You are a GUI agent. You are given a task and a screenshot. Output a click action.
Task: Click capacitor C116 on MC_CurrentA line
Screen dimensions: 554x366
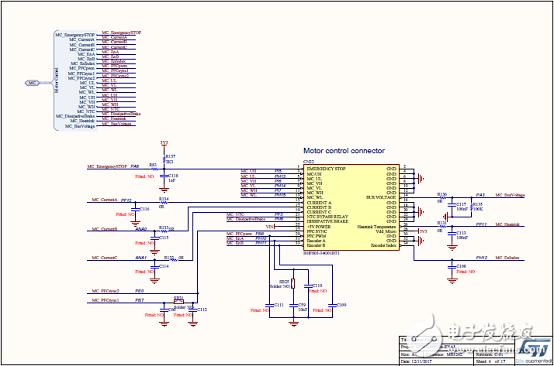click(x=134, y=209)
